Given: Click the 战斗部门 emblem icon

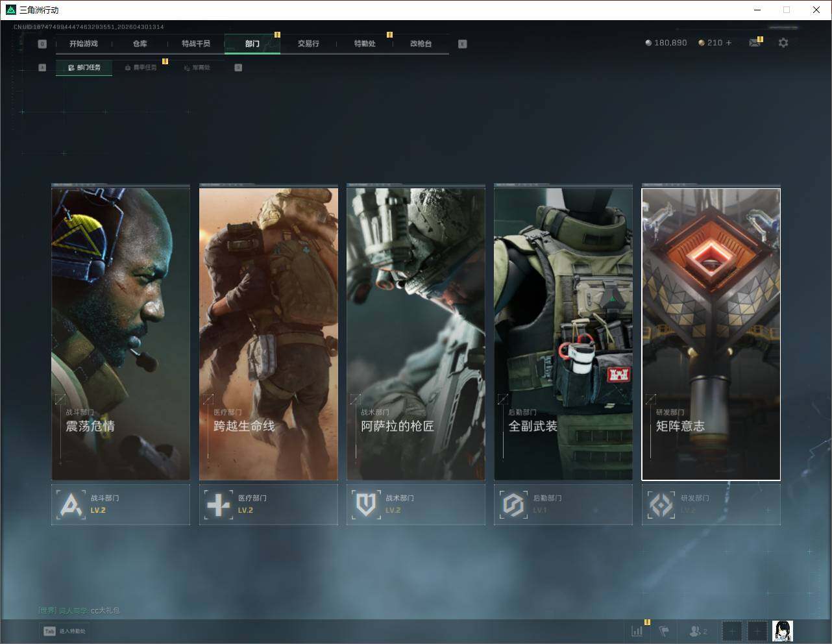Looking at the screenshot, I should 71,504.
